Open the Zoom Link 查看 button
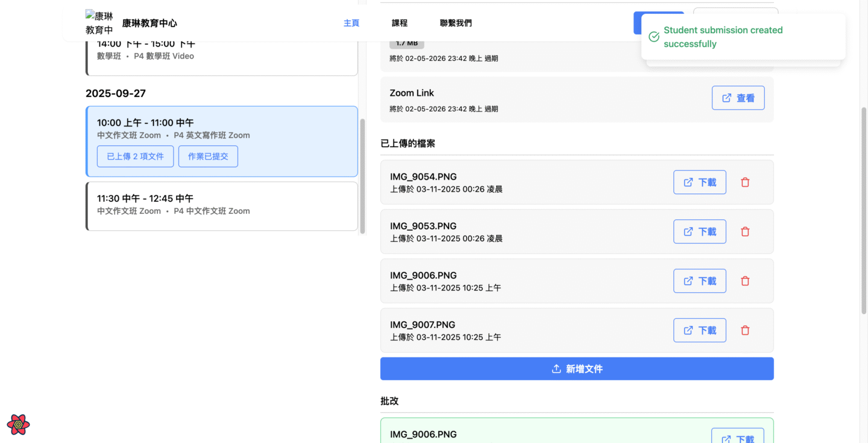This screenshot has height=443, width=868. (738, 98)
